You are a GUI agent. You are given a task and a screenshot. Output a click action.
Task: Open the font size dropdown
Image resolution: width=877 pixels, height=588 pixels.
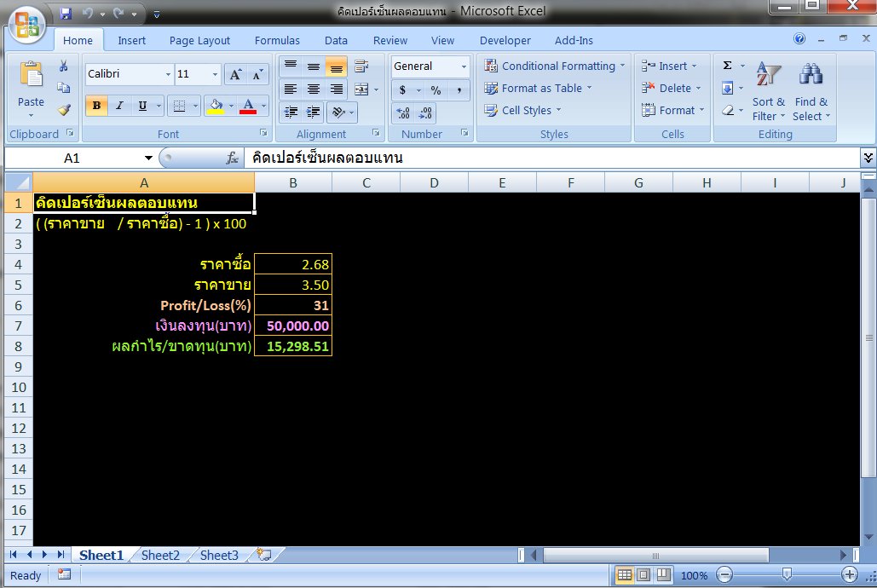click(215, 74)
